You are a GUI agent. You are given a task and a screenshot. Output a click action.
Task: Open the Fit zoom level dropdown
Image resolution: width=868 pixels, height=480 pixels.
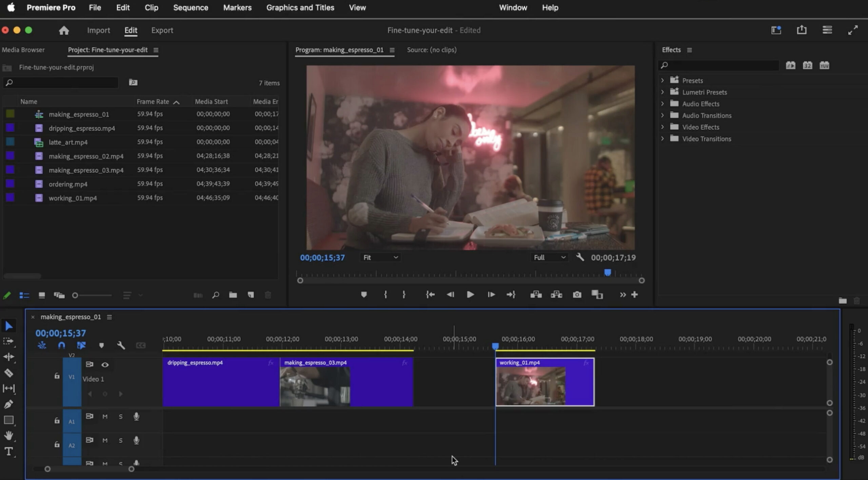(380, 257)
